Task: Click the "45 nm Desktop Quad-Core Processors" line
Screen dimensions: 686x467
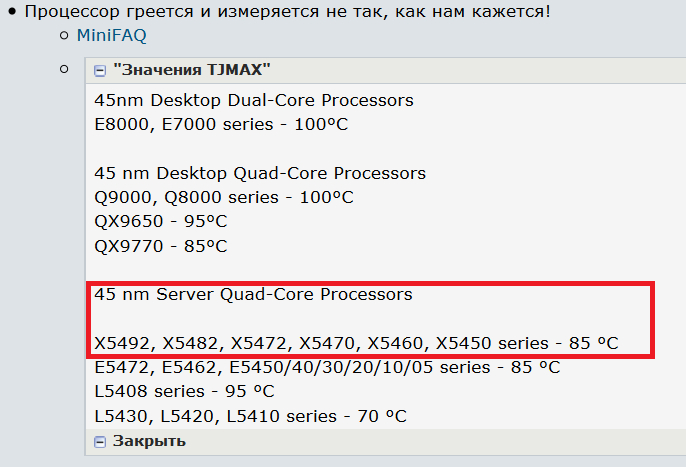Action: (x=260, y=173)
